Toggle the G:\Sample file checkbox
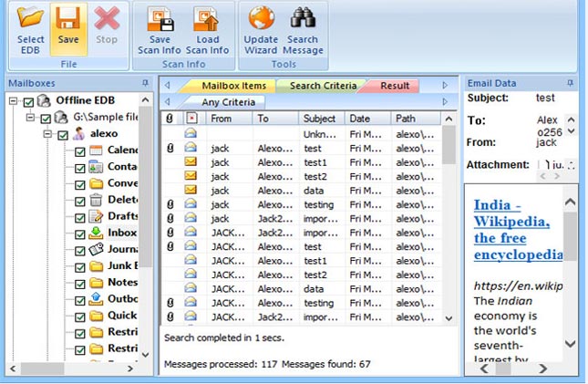The height and width of the screenshot is (384, 588). pos(46,119)
